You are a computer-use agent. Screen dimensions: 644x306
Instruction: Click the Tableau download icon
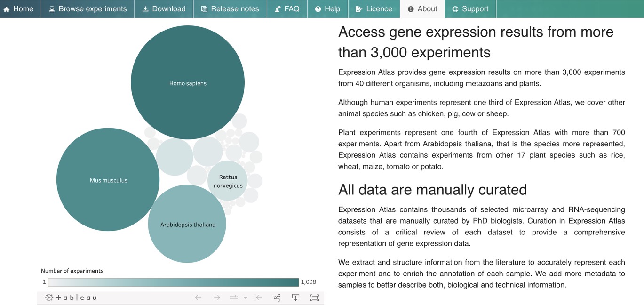[295, 298]
